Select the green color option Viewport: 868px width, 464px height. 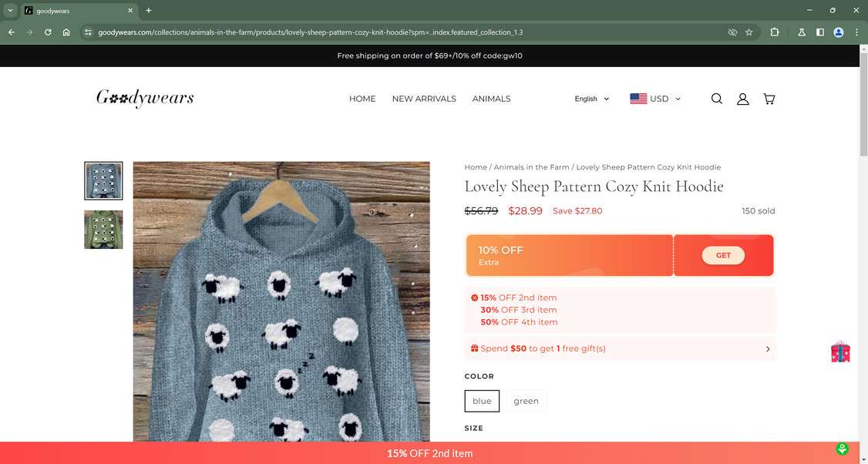(x=526, y=401)
